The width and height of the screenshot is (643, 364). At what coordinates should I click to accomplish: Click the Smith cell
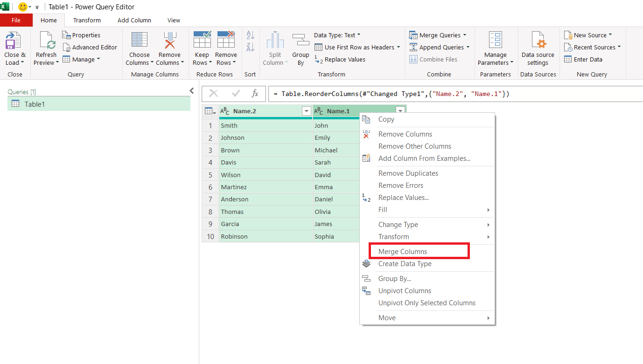pyautogui.click(x=266, y=125)
